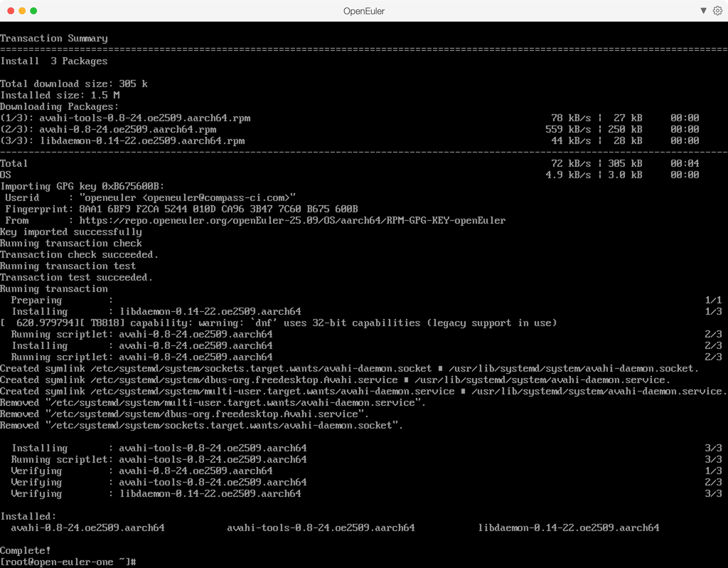Expand the dropdown triangle beside the gear

click(703, 11)
